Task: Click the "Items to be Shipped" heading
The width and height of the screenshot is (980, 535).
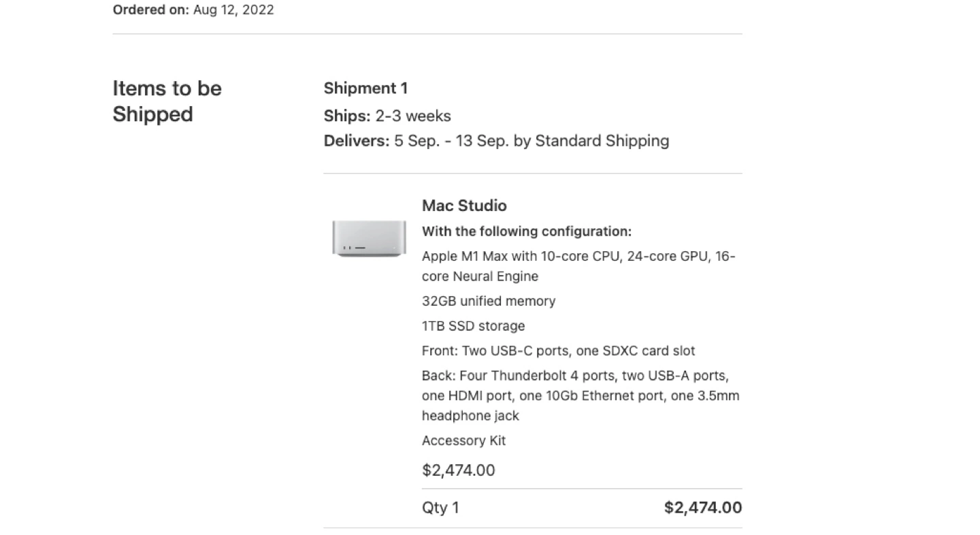Action: [x=167, y=101]
